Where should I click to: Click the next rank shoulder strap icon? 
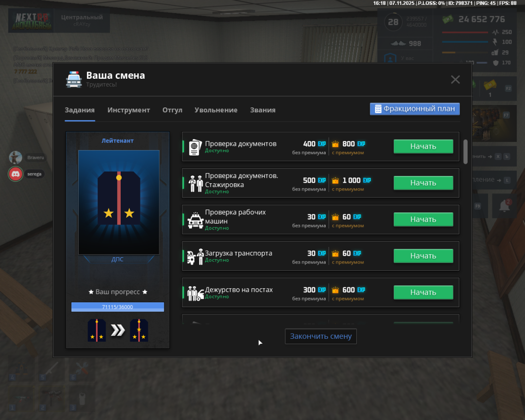139,331
